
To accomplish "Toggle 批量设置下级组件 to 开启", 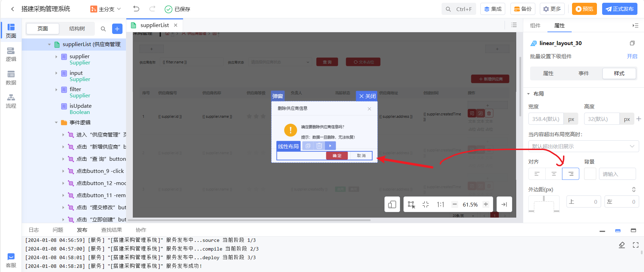I will click(632, 56).
